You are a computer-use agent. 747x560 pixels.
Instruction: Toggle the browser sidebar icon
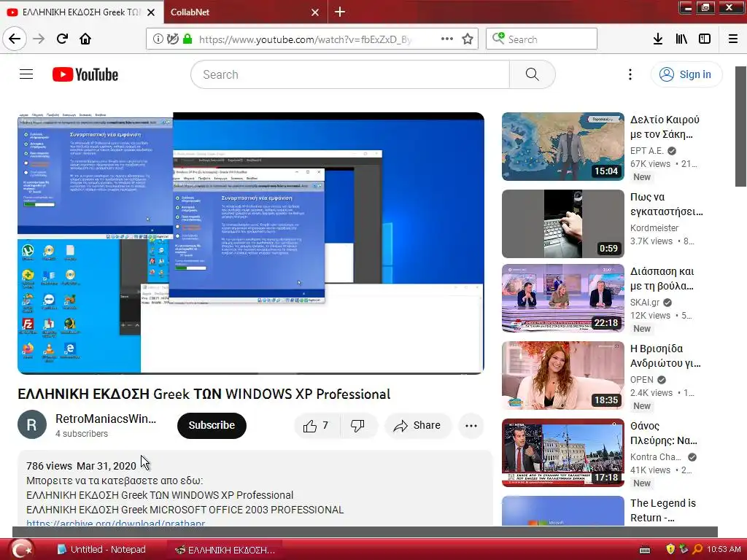point(705,39)
